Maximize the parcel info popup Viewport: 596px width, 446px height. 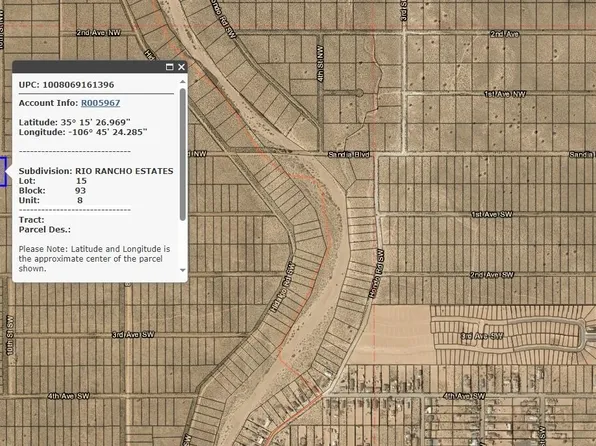click(x=170, y=67)
